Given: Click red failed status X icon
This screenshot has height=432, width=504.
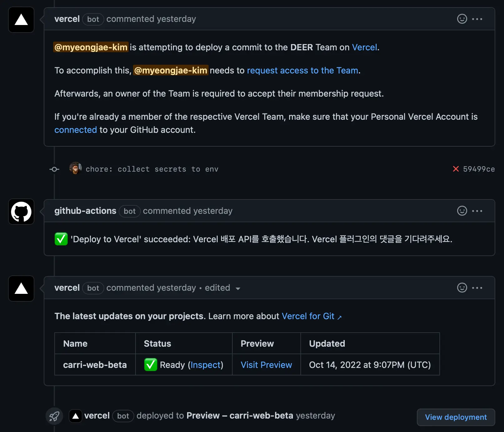Looking at the screenshot, I should point(456,169).
